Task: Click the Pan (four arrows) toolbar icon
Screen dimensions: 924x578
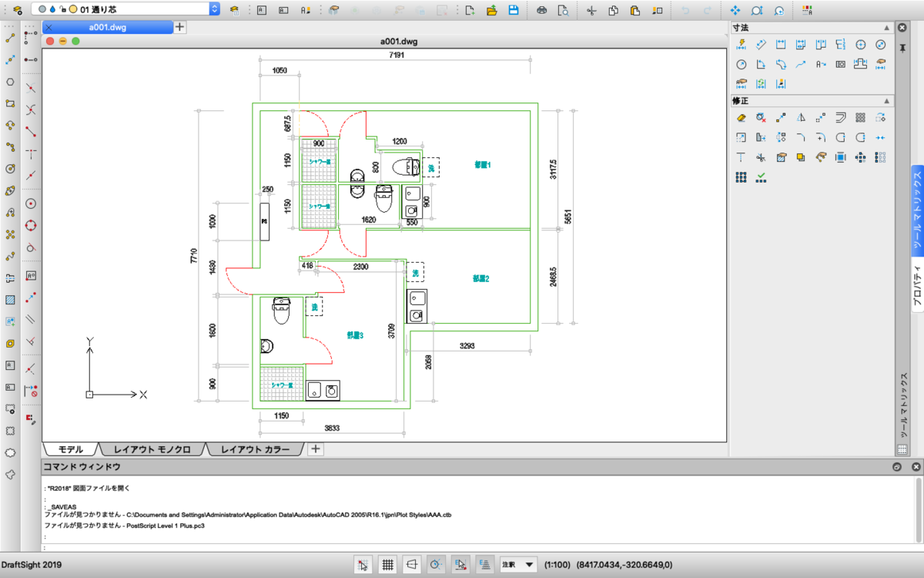Action: click(735, 10)
